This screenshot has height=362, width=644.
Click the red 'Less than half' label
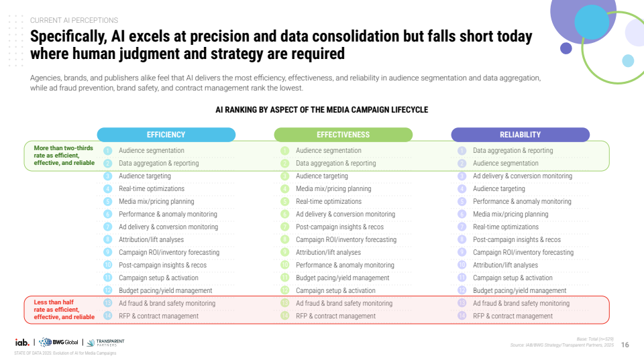(x=64, y=310)
